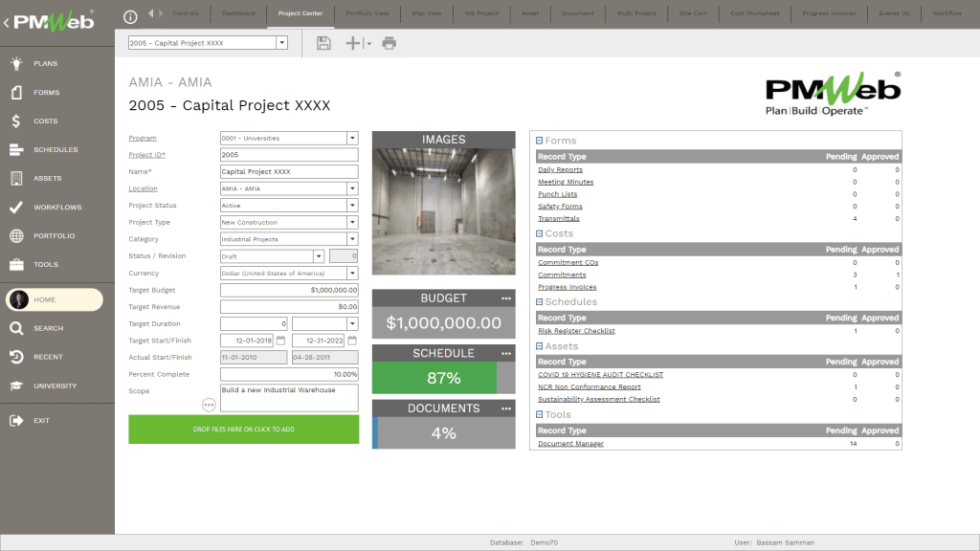Click the drop files here upload area

[x=244, y=430]
